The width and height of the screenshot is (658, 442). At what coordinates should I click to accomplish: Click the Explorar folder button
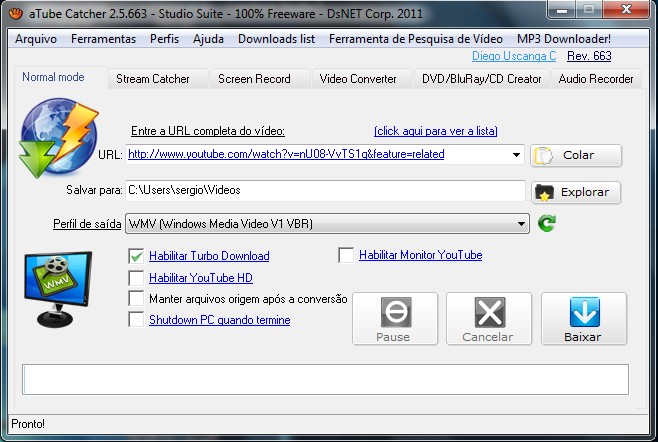coord(576,192)
